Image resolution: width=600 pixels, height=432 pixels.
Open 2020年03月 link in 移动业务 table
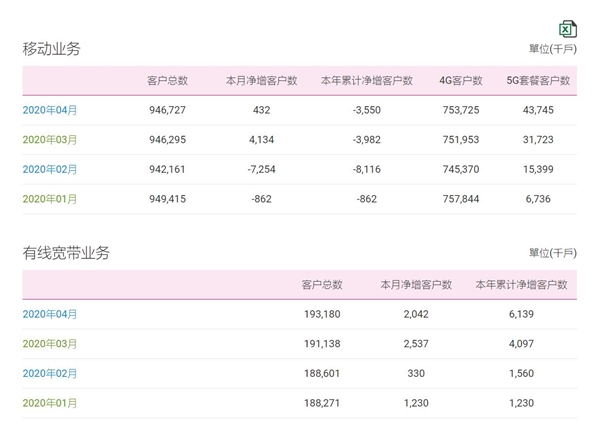point(50,140)
